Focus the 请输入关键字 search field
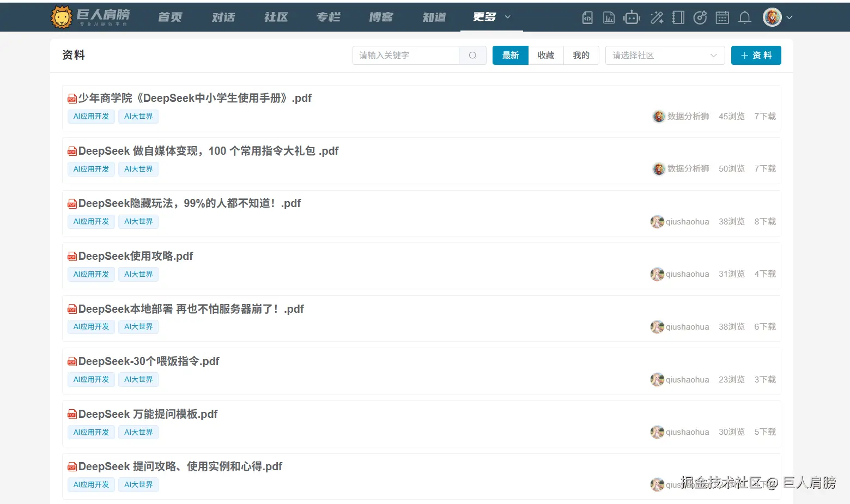Viewport: 850px width, 504px height. (x=406, y=55)
